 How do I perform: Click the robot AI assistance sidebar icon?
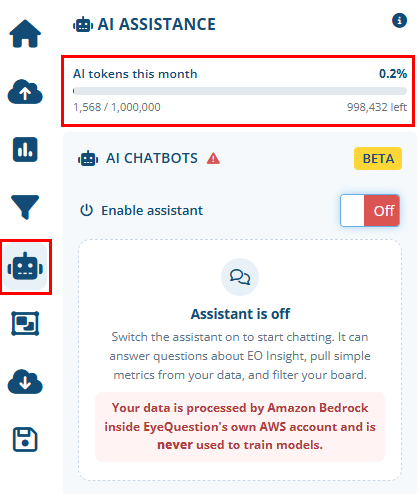[x=25, y=266]
